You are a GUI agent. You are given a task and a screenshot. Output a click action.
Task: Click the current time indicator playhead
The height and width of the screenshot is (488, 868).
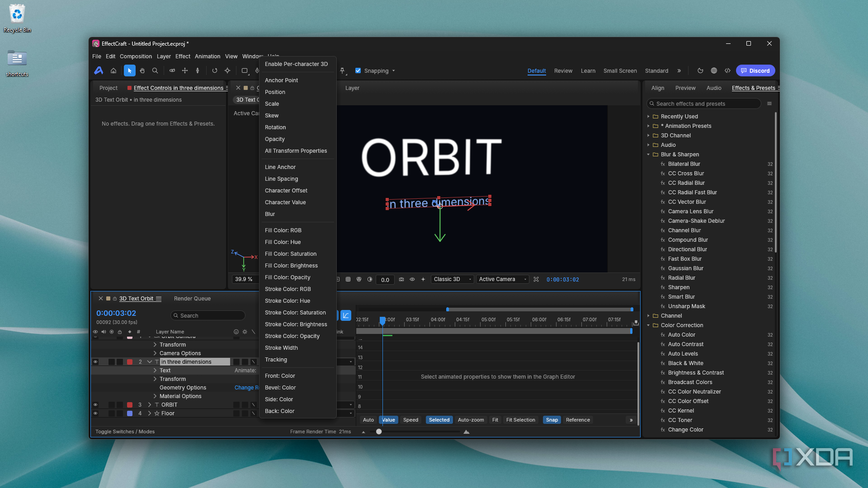tap(382, 321)
